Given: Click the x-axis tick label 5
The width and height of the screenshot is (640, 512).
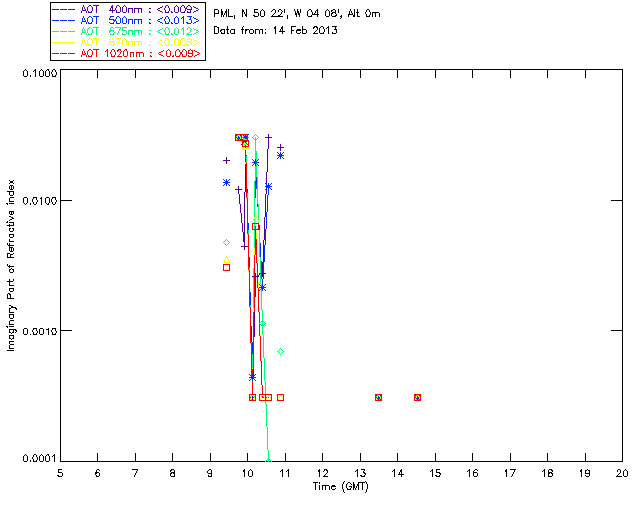Looking at the screenshot, I should tap(60, 473).
